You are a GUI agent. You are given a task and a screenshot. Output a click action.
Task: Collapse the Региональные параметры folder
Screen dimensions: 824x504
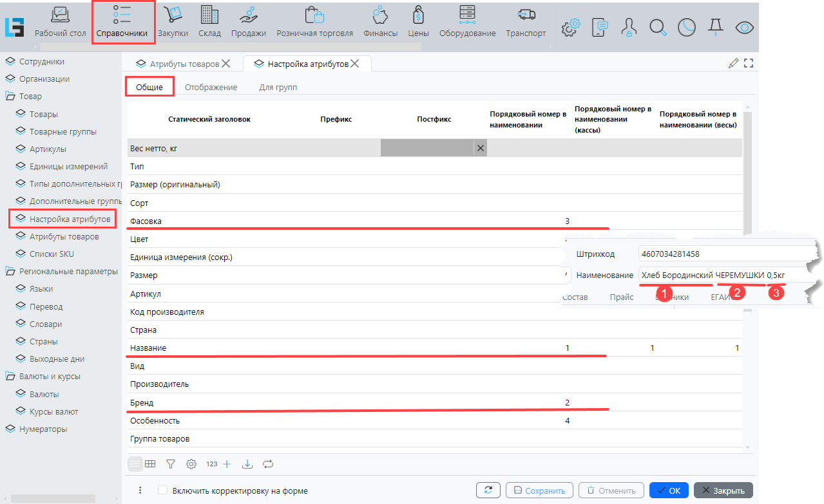(x=10, y=272)
